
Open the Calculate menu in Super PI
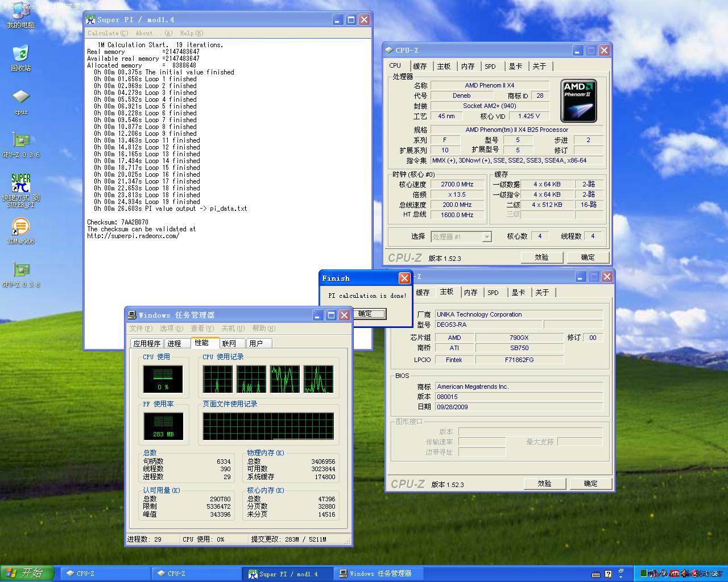pyautogui.click(x=107, y=33)
